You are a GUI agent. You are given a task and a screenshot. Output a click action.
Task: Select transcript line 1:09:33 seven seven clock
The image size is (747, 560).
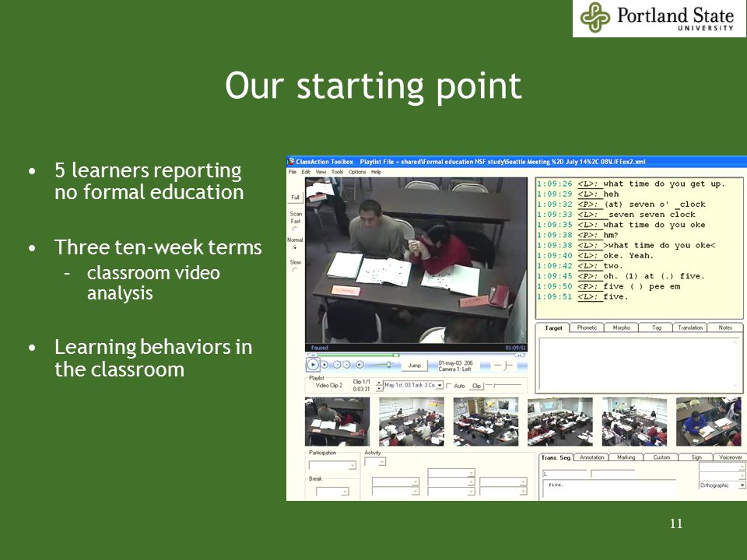[616, 215]
